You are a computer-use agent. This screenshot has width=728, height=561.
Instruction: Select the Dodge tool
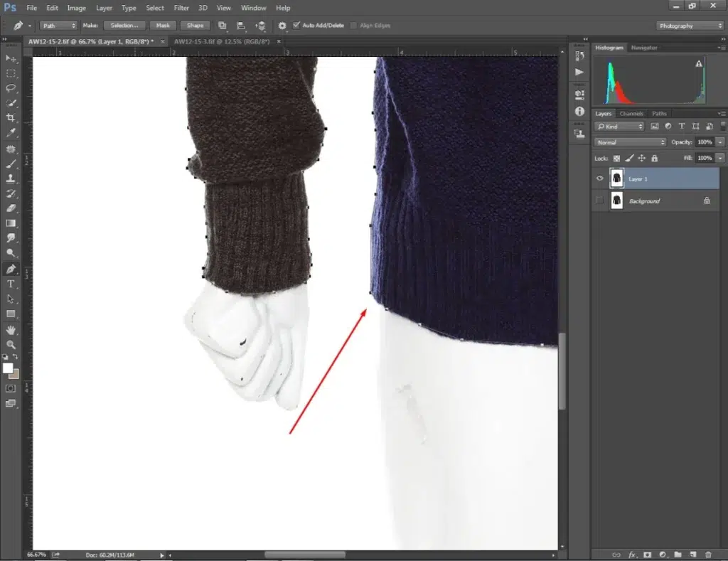tap(11, 253)
